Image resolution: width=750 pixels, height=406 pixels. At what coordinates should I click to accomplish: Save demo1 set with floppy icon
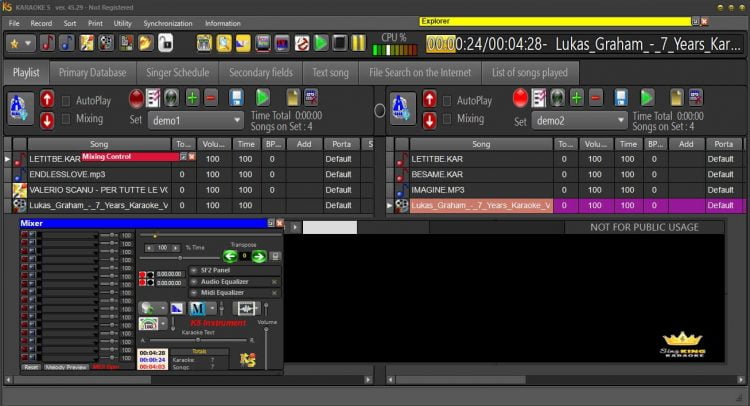point(236,98)
